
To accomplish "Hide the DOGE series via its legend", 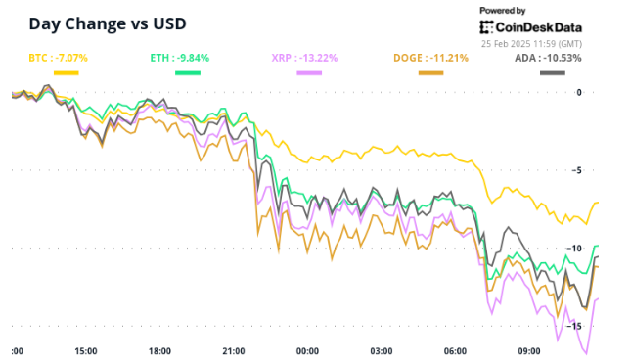I will (430, 58).
